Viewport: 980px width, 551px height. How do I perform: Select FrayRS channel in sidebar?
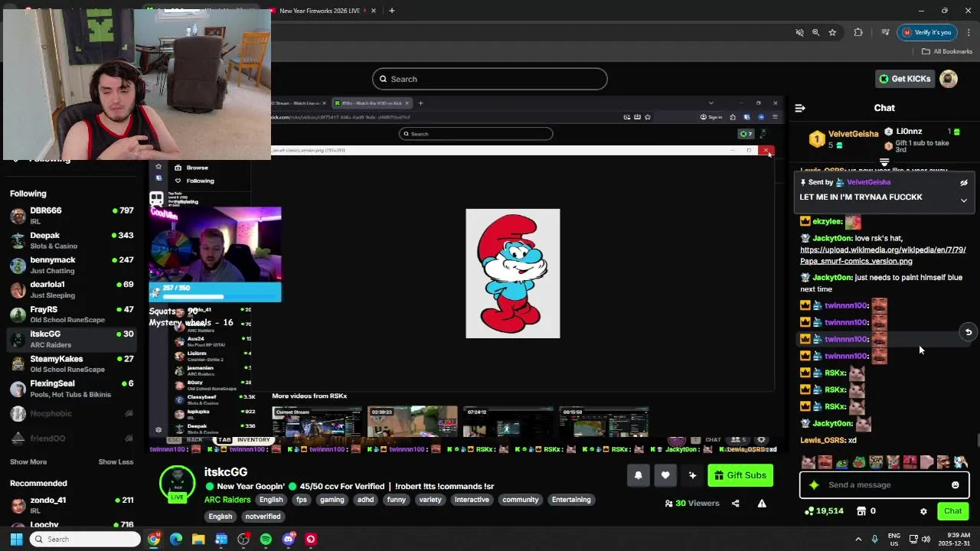click(73, 315)
